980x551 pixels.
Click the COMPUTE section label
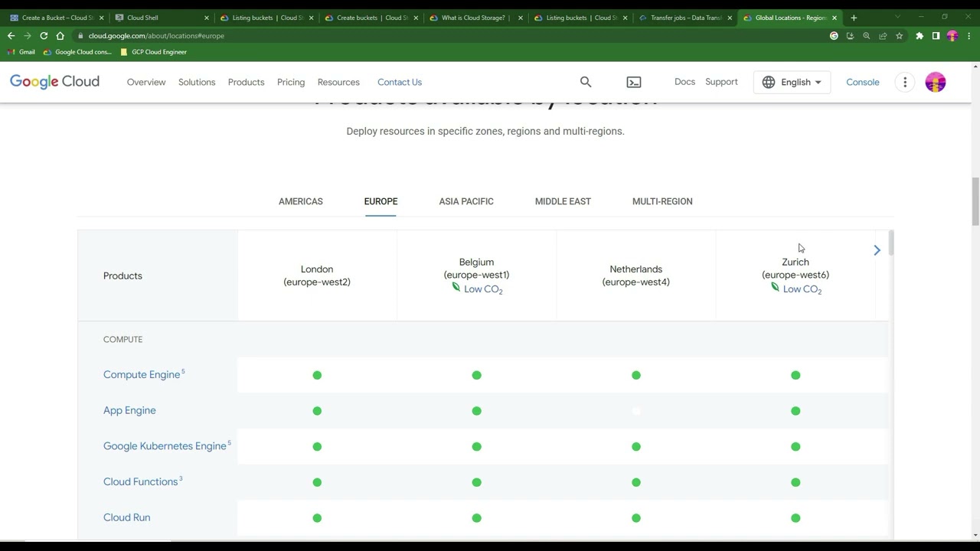122,339
